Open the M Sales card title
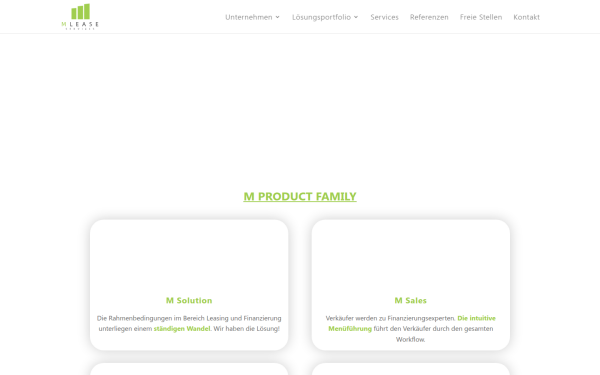Viewport: 600px width, 375px height. [411, 300]
